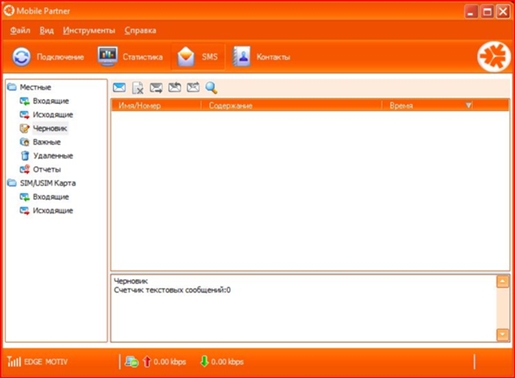Image resolution: width=515 pixels, height=378 pixels.
Task: Switch to the SMS section
Action: click(x=198, y=57)
